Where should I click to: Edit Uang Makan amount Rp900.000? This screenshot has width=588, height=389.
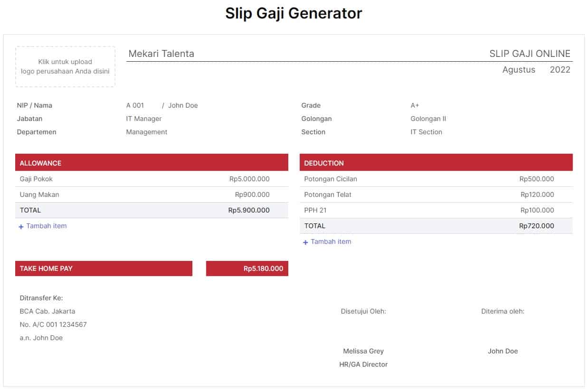point(252,194)
